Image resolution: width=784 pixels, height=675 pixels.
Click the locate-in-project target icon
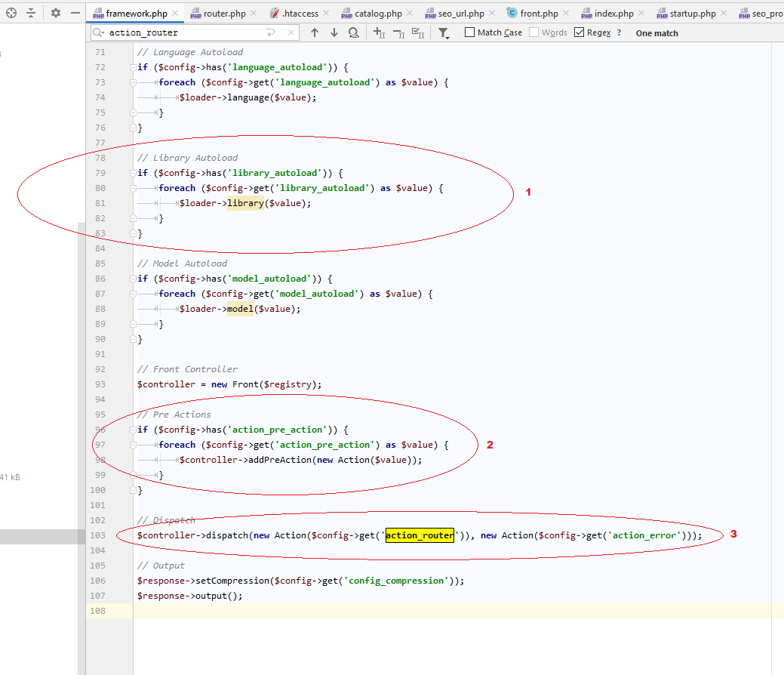(11, 13)
